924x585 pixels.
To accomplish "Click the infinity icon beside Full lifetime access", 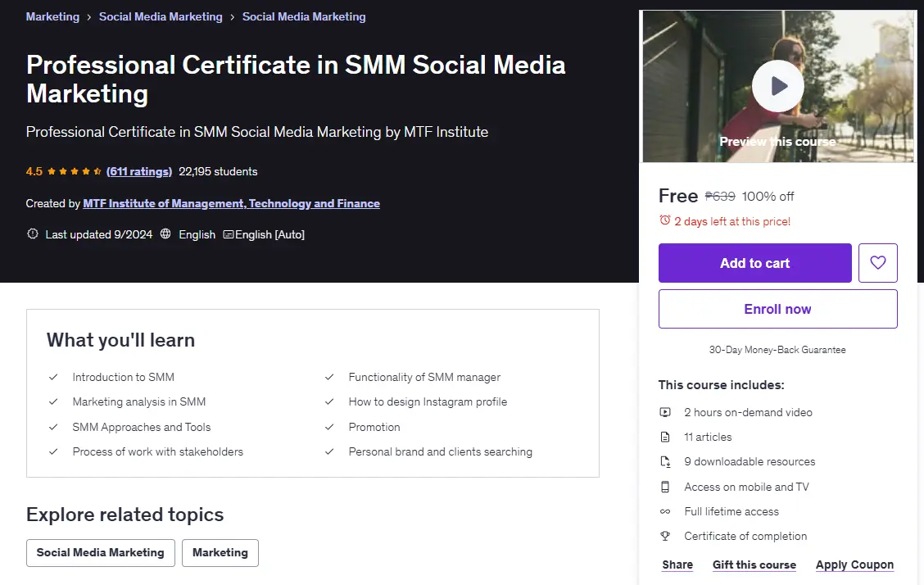I will pos(664,511).
